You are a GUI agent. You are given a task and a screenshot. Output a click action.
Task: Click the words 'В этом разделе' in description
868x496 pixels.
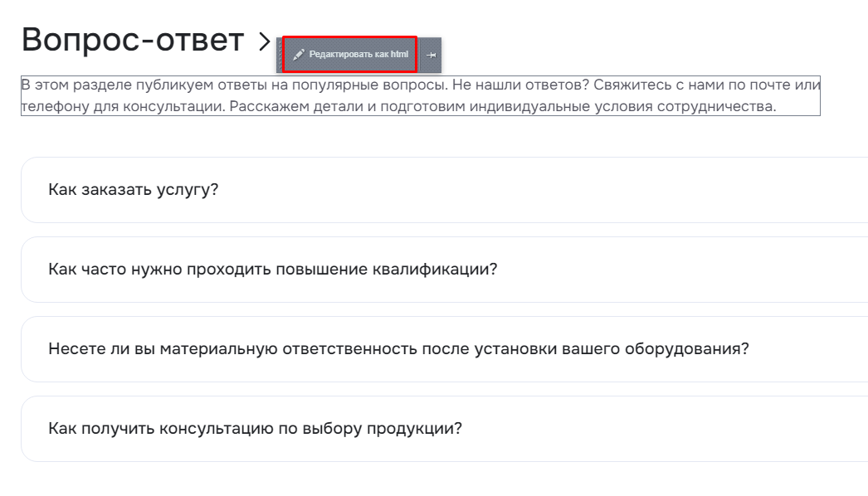click(x=76, y=85)
